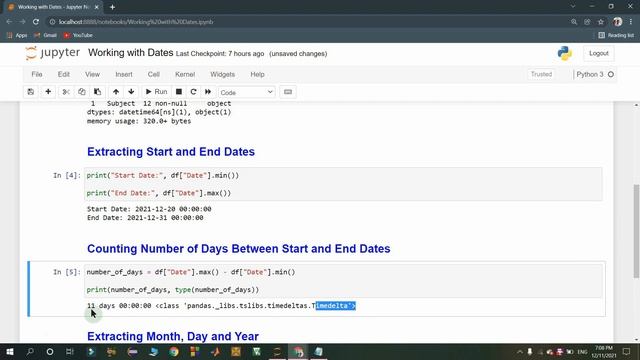Open the Gmail bookmark
Viewport: 640px width, 360px height.
coord(45,36)
